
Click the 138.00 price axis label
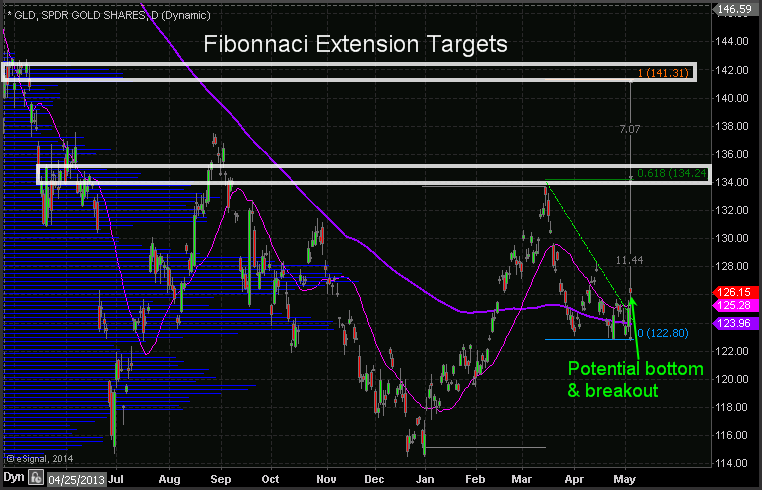click(732, 126)
